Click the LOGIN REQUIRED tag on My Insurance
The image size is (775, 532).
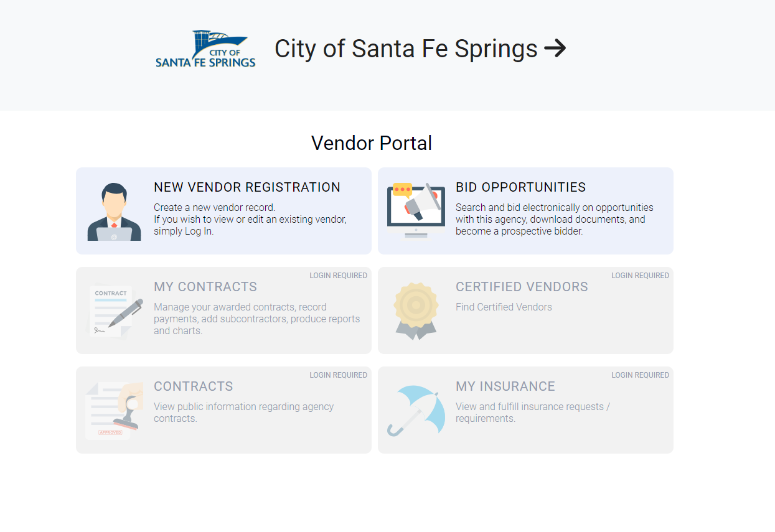[640, 375]
